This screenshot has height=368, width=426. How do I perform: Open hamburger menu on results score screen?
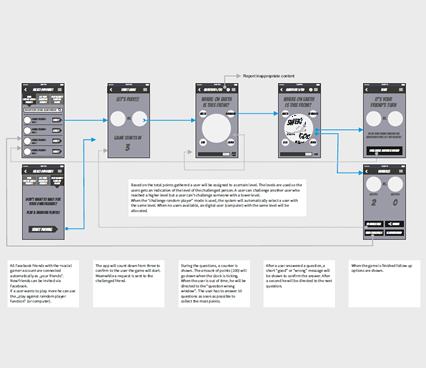401,171
